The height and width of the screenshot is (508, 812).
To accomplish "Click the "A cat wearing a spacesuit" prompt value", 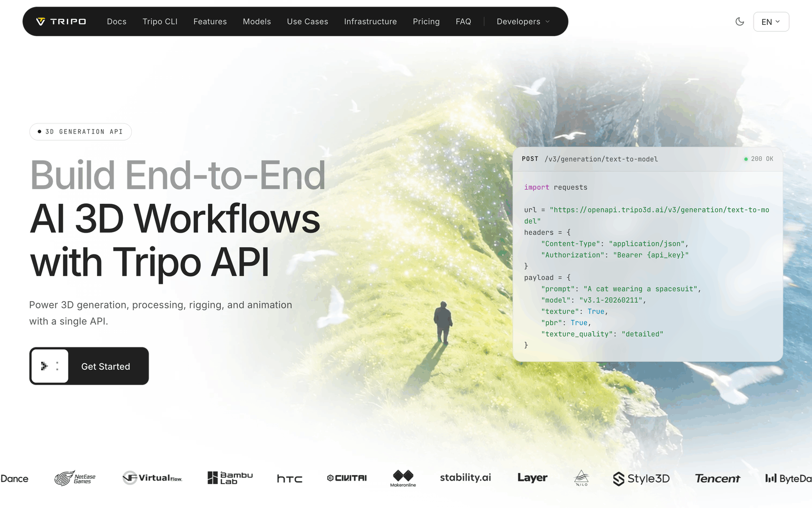I will coord(640,289).
